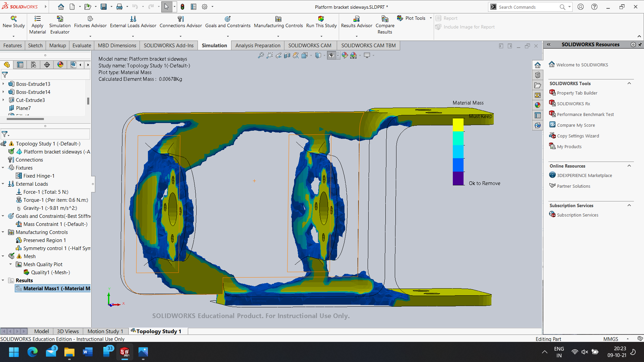Viewport: 644px width, 362px height.
Task: Collapse the Results folder
Action: tap(3, 280)
